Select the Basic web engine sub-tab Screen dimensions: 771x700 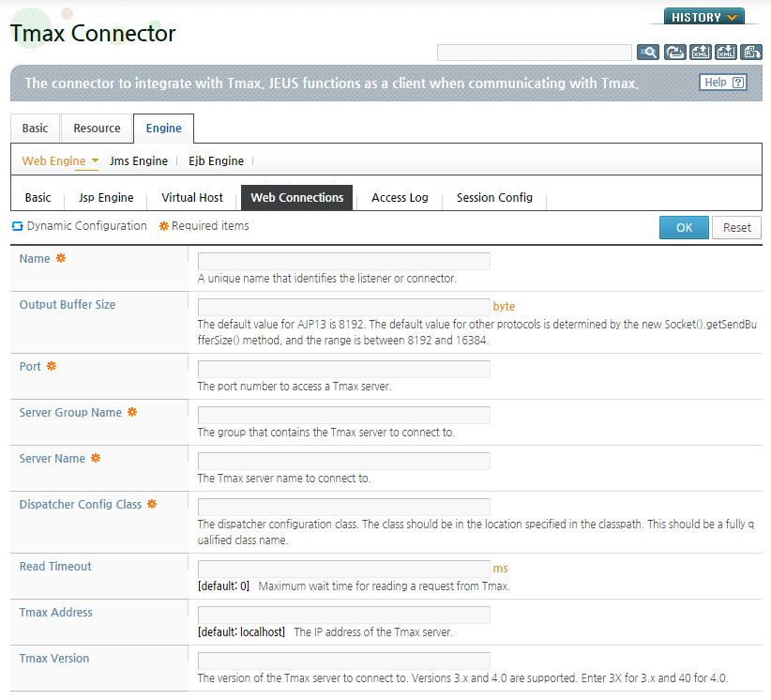point(38,197)
